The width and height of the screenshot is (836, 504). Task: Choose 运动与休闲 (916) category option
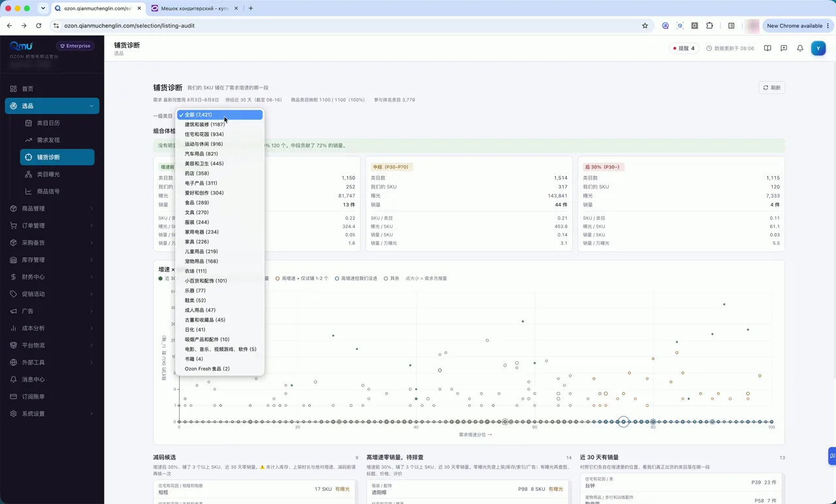(220, 144)
